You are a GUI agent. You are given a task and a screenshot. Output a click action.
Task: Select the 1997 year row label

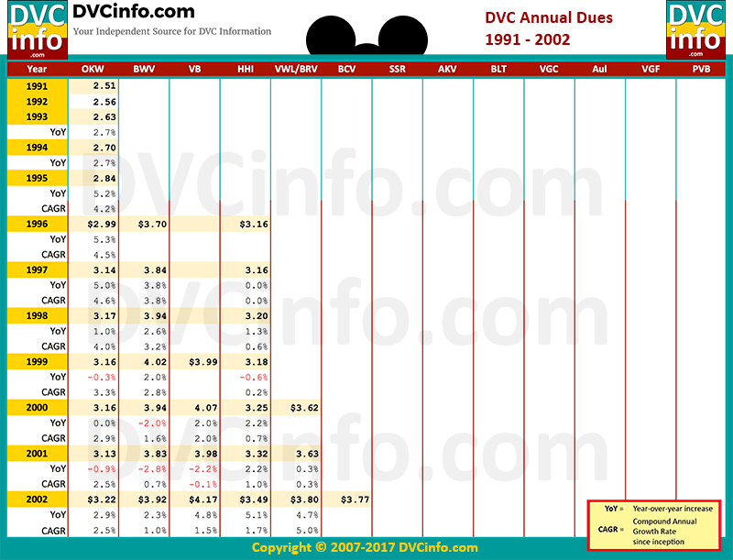pos(37,269)
